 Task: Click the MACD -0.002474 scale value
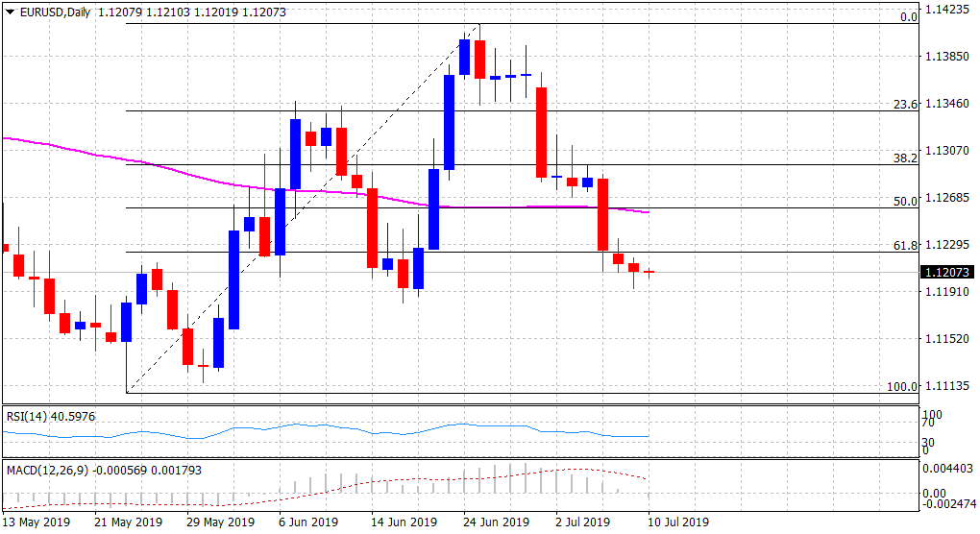pos(950,503)
